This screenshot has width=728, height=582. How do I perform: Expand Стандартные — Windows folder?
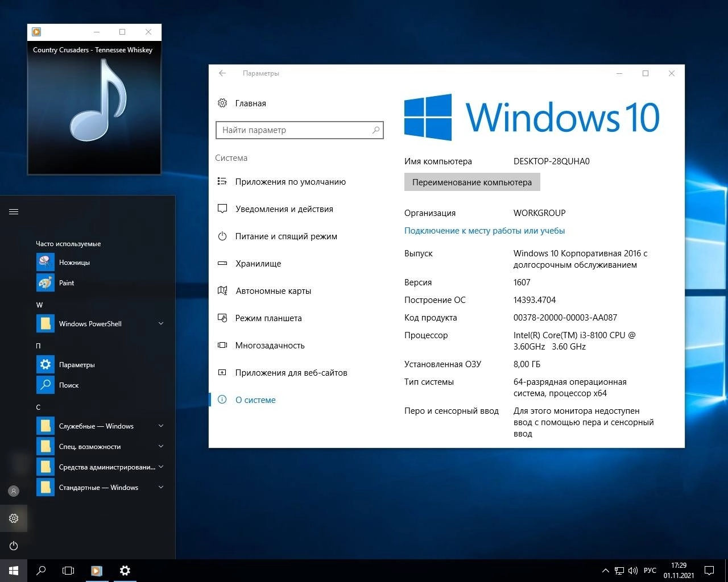tap(161, 487)
